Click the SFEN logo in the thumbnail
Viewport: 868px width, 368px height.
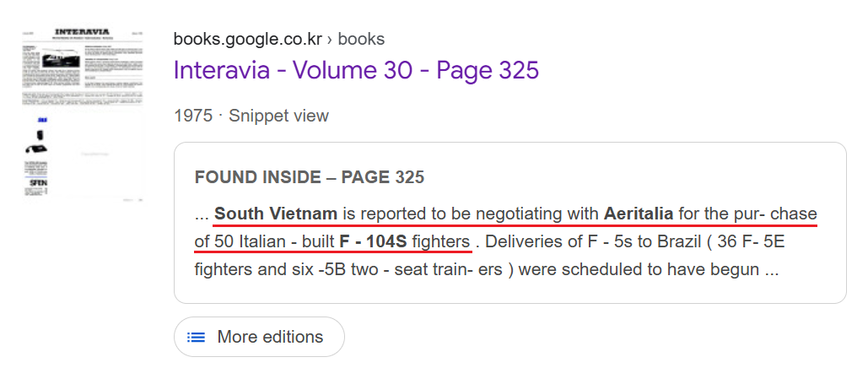[36, 181]
